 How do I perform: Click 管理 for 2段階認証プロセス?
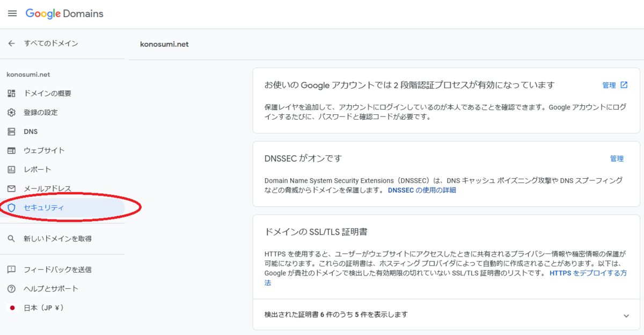[609, 85]
